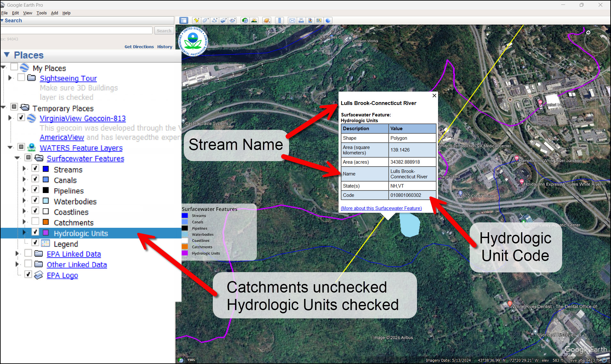Click the purple Hydrologic Units swatch
The image size is (611, 364).
point(46,232)
